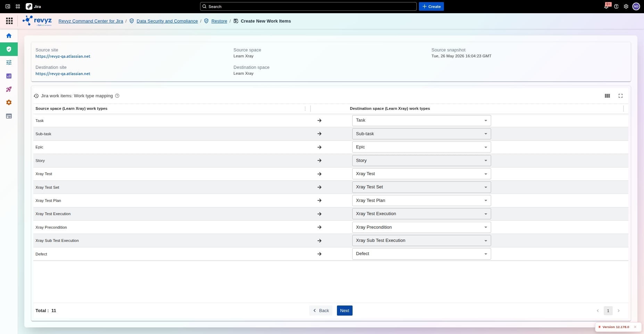Image resolution: width=644 pixels, height=334 pixels.
Task: Open Data Security and Compliance breadcrumb
Action: point(167,21)
